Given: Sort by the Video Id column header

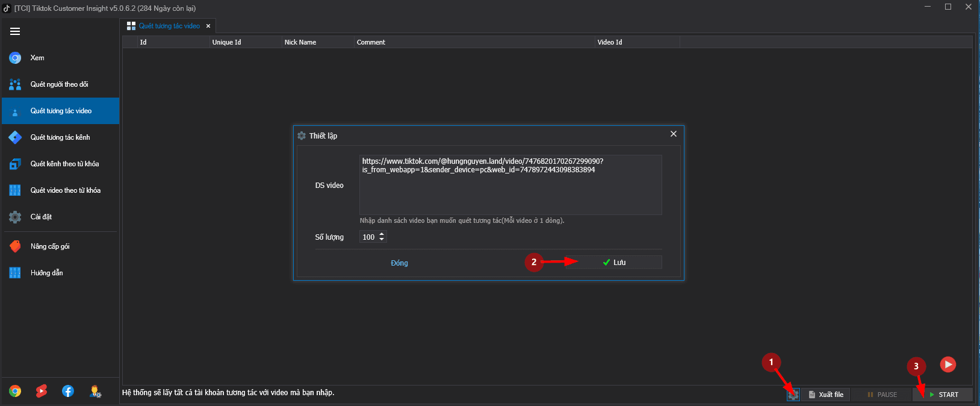Looking at the screenshot, I should [637, 42].
